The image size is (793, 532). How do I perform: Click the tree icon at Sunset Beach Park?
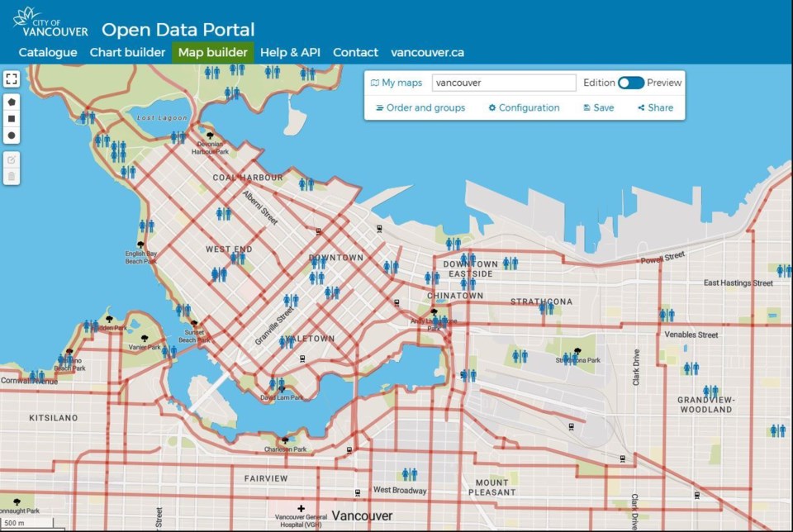(x=194, y=323)
